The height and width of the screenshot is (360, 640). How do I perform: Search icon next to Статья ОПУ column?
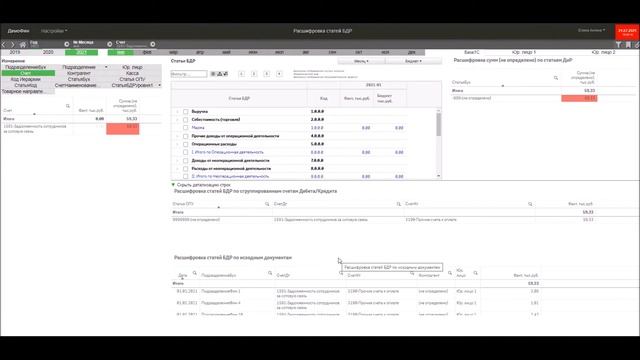click(267, 204)
